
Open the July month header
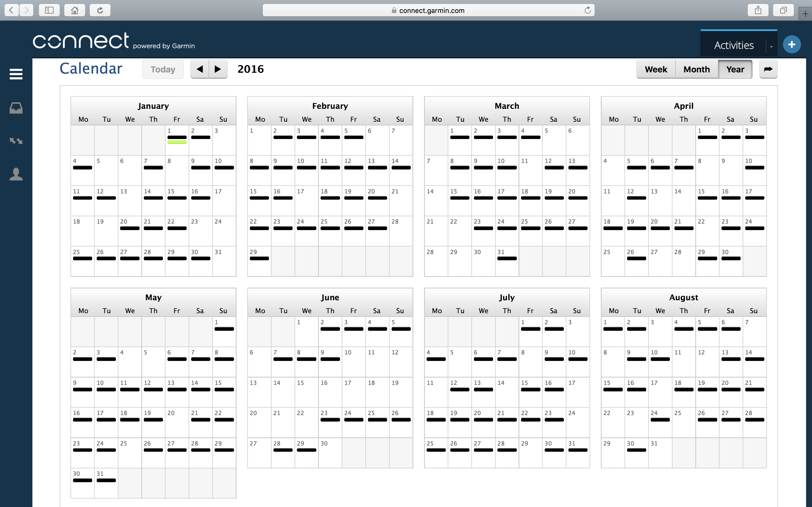pos(507,297)
